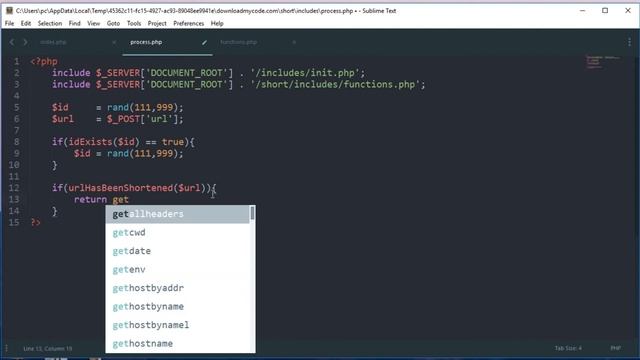Close the functions.php tab
Image resolution: width=640 pixels, height=360 pixels.
(294, 42)
